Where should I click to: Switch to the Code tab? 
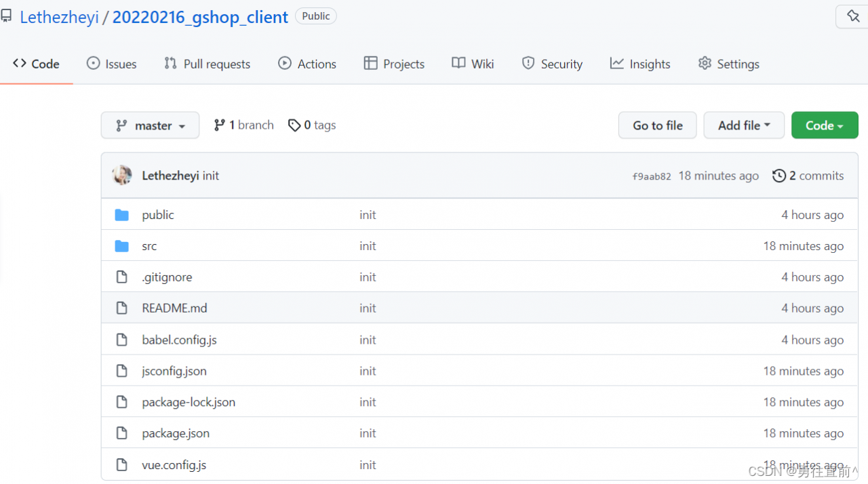tap(37, 64)
